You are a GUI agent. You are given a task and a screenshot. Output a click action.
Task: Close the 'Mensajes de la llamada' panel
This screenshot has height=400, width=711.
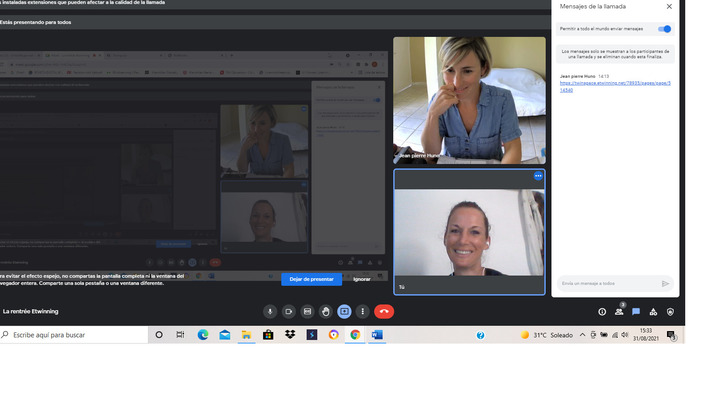pos(669,7)
